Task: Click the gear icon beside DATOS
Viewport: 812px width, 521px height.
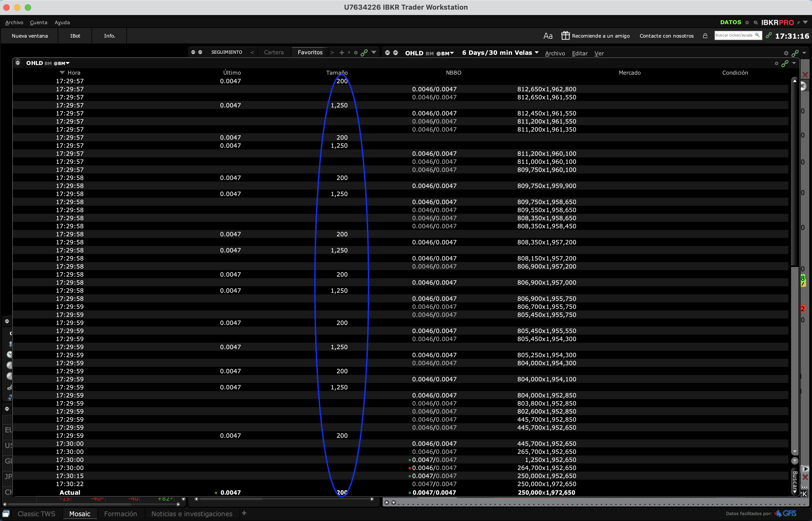Action: pyautogui.click(x=747, y=23)
